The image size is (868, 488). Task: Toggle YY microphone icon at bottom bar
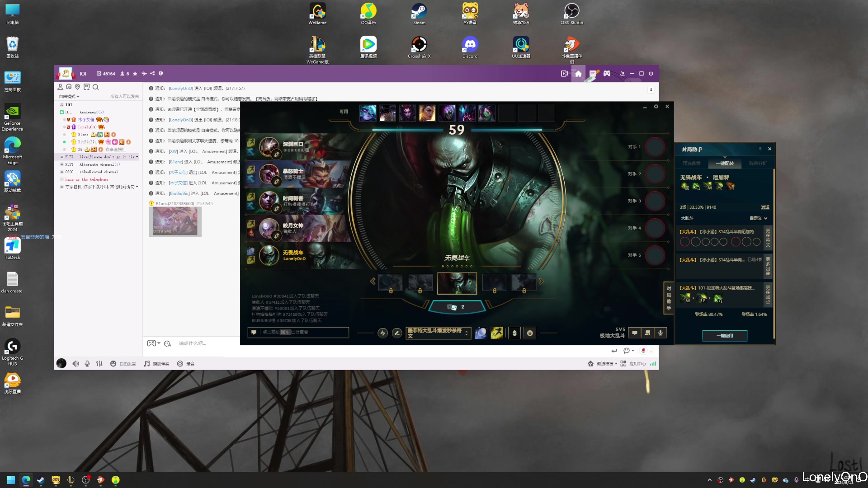(87, 363)
